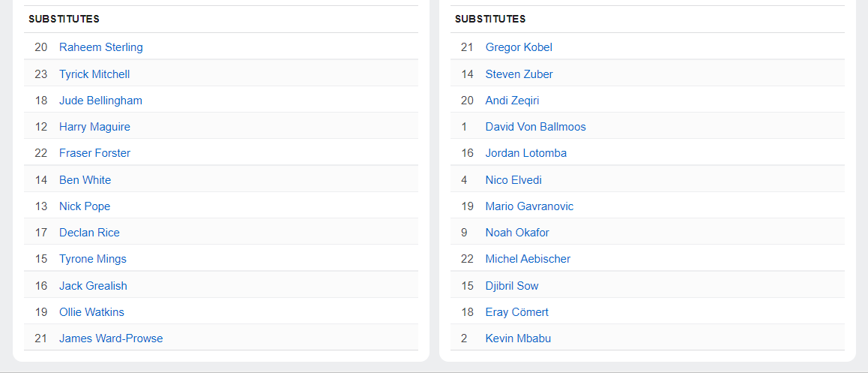The image size is (868, 373).
Task: Open Jack Grealish's player page
Action: tap(93, 286)
